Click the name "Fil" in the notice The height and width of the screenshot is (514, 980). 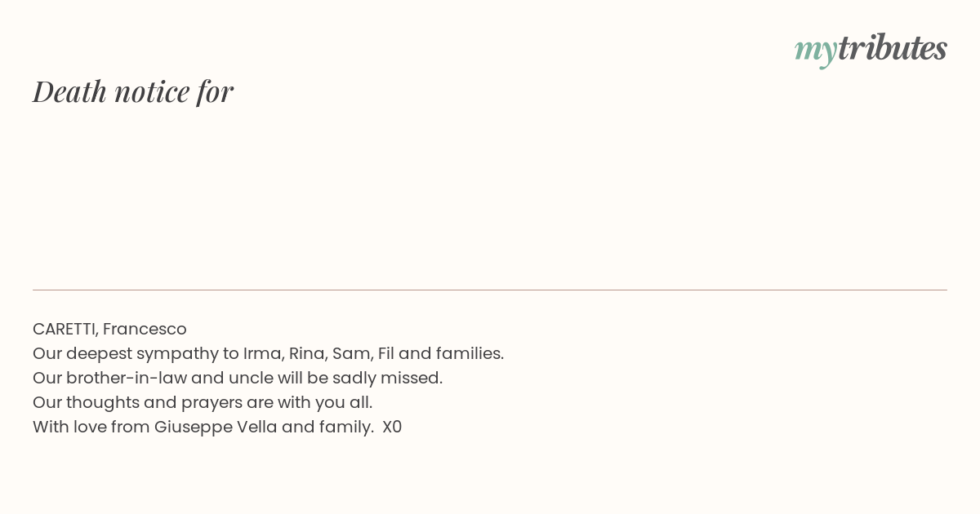[385, 353]
